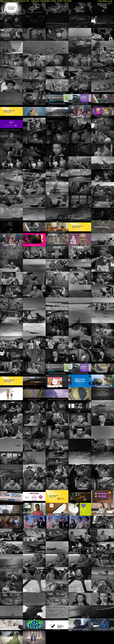
Task: Open the pink-bordered advert thumbnail
Action: (x=34, y=240)
